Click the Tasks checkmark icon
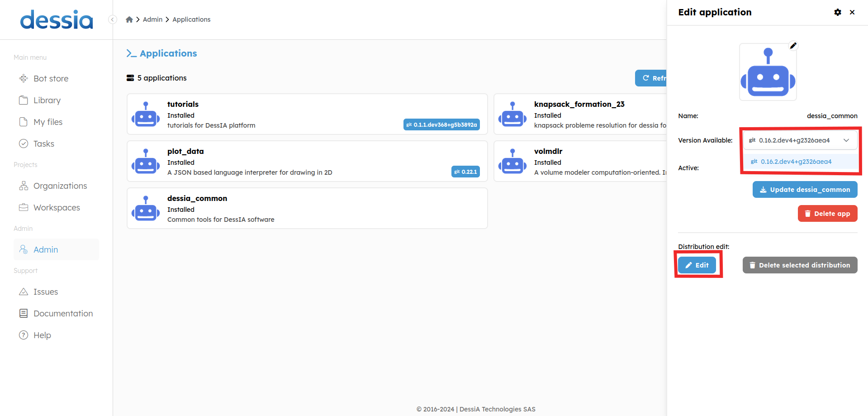868x416 pixels. tap(24, 143)
